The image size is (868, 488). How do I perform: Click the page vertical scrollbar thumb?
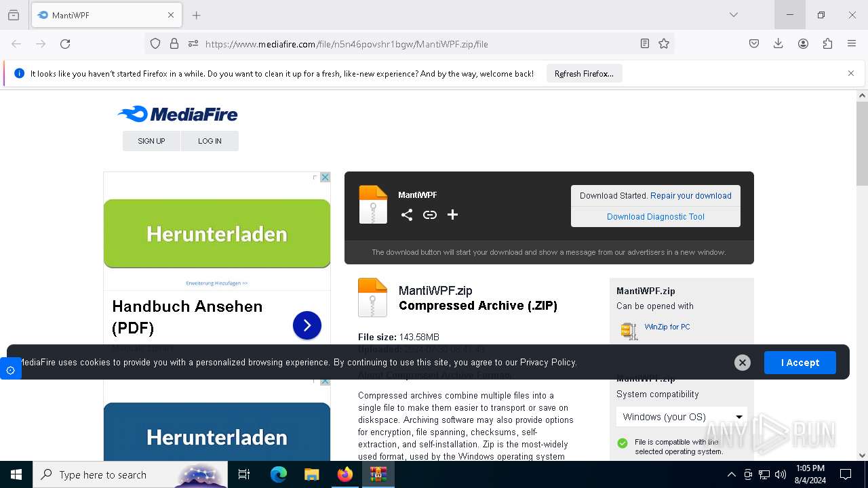[x=862, y=144]
